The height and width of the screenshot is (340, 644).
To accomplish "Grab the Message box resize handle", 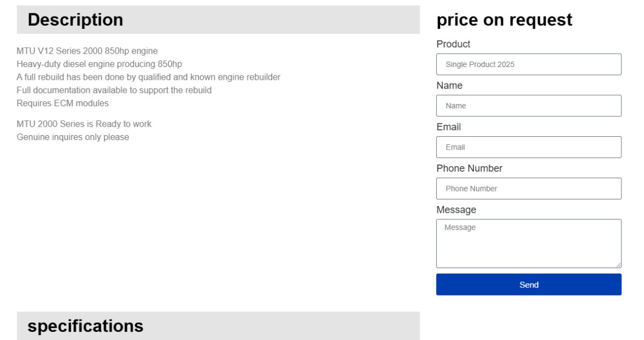I will (x=618, y=264).
